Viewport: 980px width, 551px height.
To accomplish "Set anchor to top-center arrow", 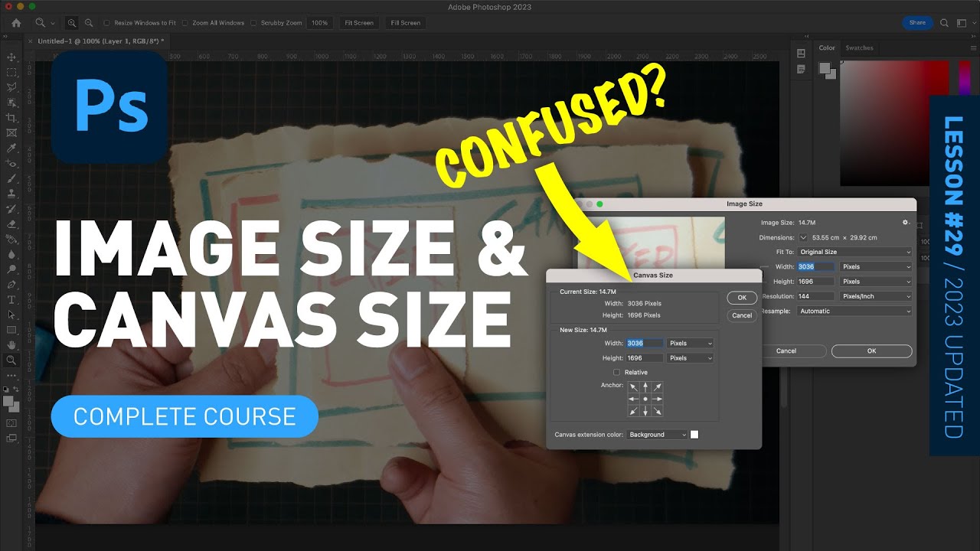I will click(645, 387).
